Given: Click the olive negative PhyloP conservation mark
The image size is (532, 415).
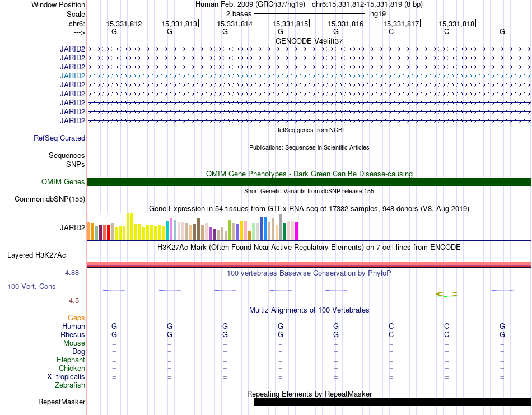Looking at the screenshot, I should coord(446,294).
